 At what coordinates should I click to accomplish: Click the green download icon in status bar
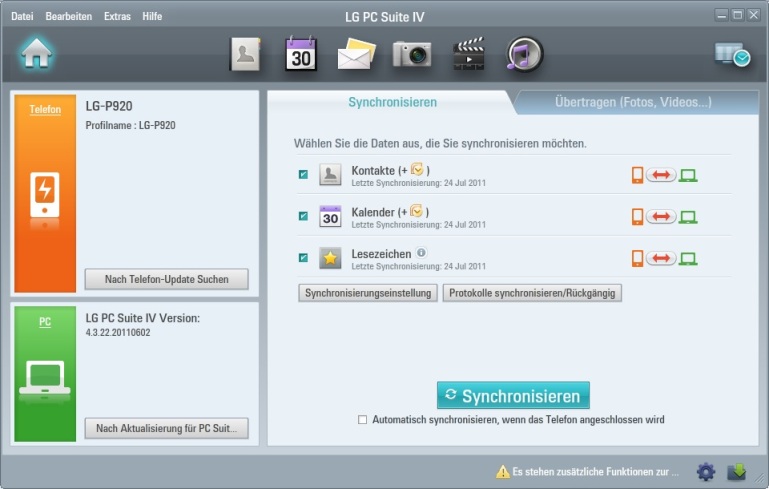(737, 471)
